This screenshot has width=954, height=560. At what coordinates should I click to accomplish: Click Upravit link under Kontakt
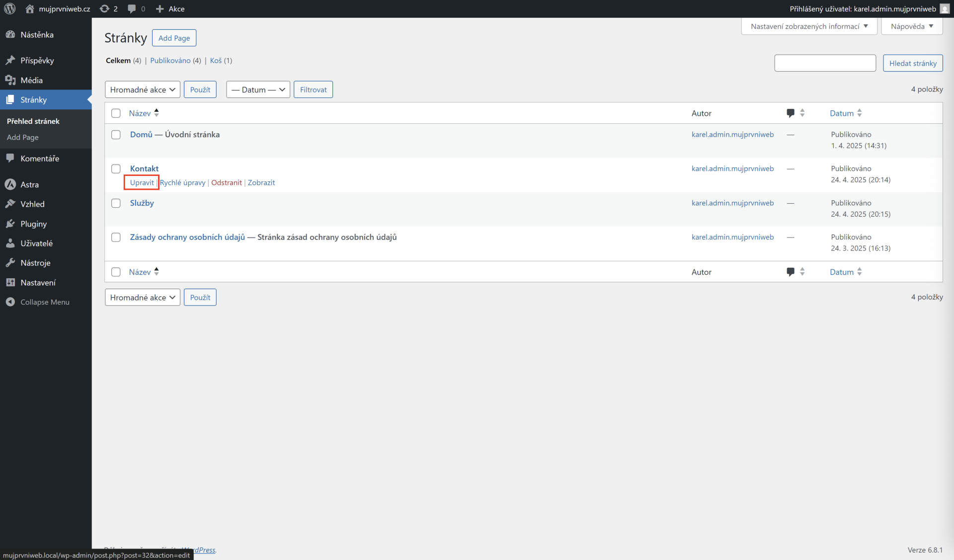click(142, 182)
